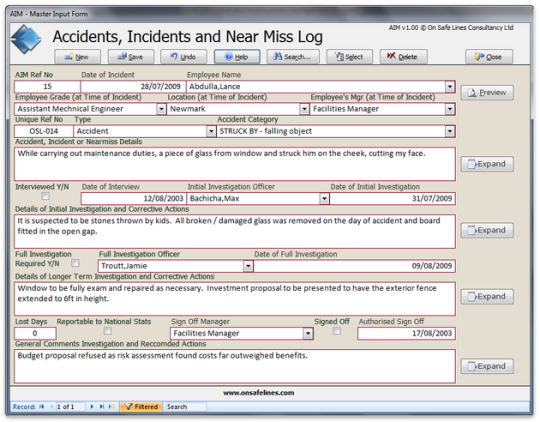
Task: Click the record number box
Action: [70, 407]
